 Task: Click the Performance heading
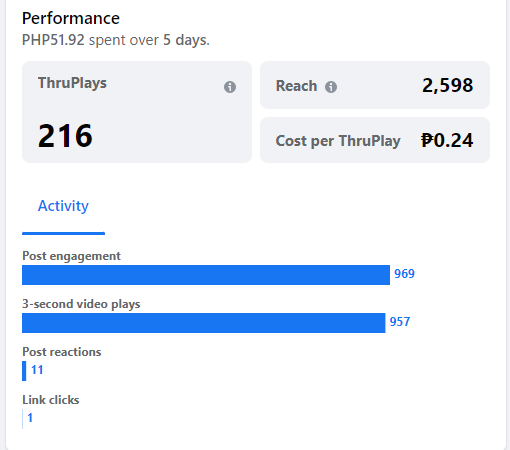coord(71,18)
